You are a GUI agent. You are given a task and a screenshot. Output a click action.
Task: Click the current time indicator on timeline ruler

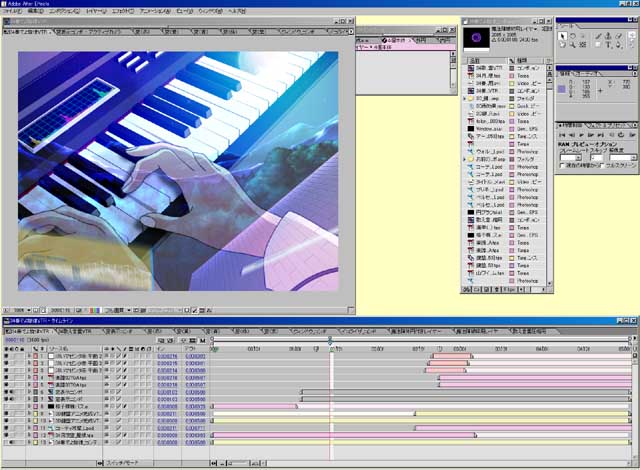point(330,340)
